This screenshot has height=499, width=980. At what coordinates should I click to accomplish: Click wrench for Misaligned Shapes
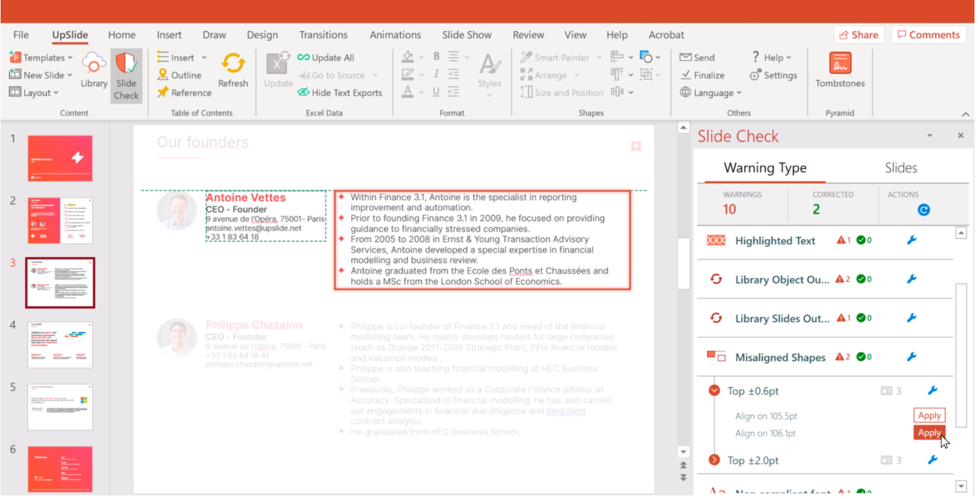pos(912,357)
